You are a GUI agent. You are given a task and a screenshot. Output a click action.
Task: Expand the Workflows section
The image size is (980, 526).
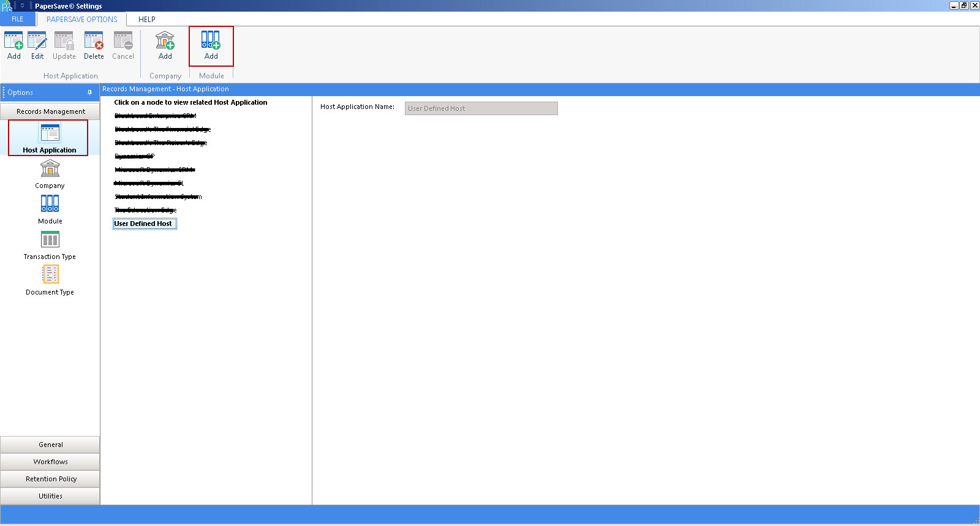tap(50, 462)
